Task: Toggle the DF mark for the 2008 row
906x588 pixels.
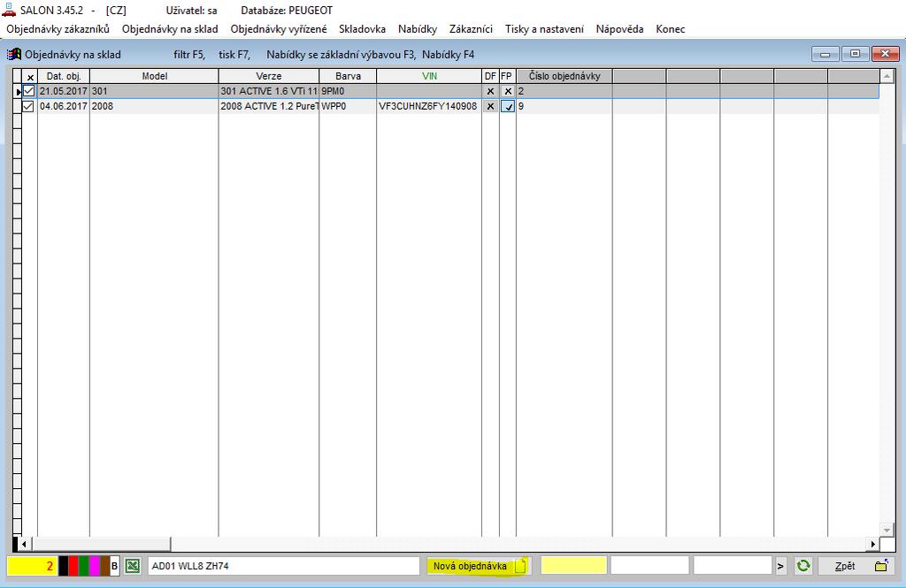Action: (490, 106)
